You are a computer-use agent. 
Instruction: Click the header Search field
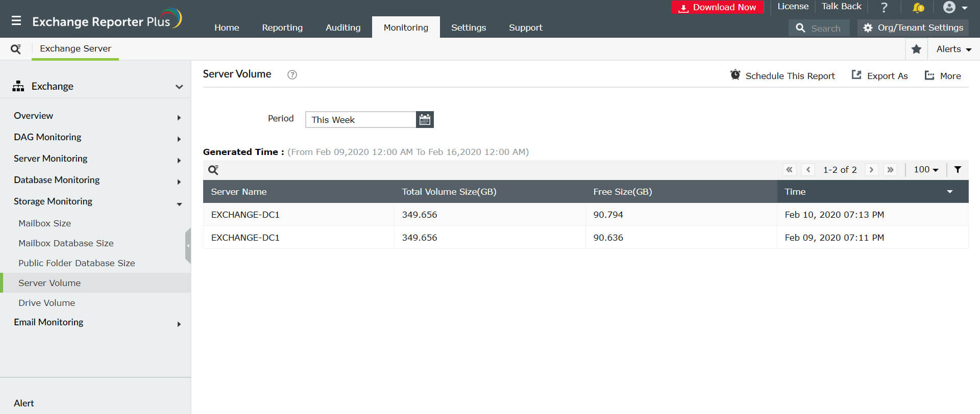[819, 28]
